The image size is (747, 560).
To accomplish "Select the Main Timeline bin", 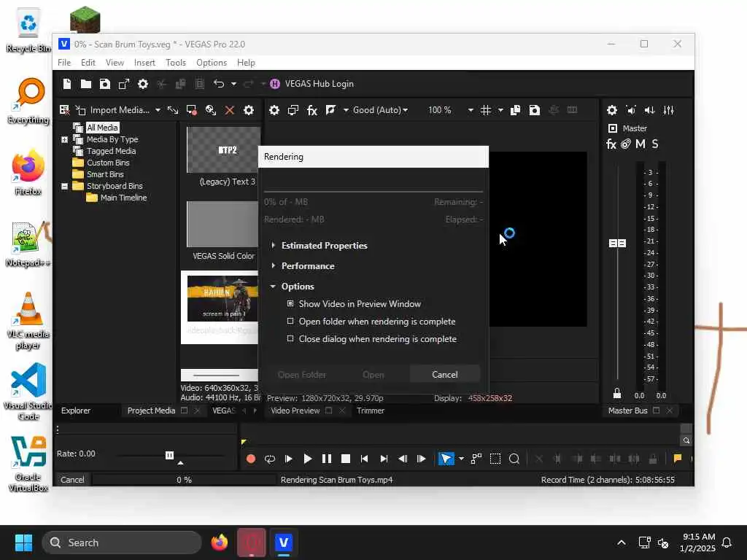I will (x=123, y=198).
